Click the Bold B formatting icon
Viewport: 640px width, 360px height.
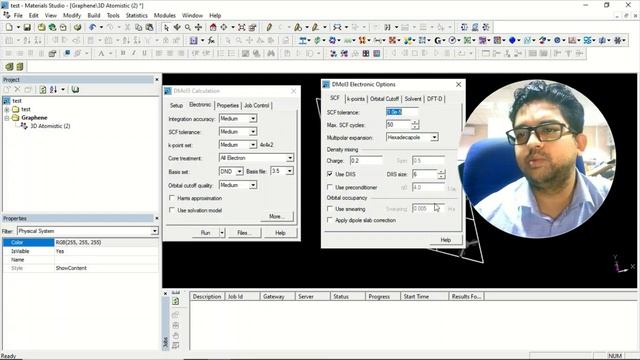pyautogui.click(x=122, y=53)
